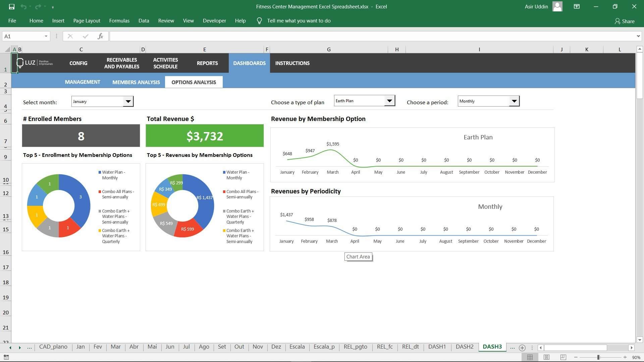Open the period dropdown showing Monthly

(x=514, y=101)
